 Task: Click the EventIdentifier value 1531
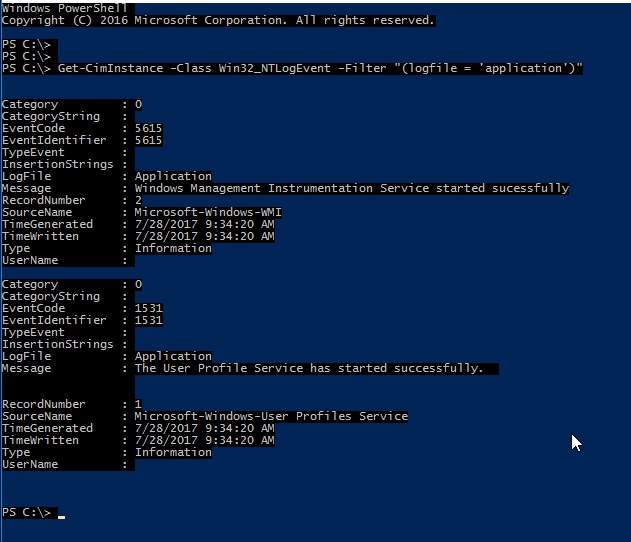tap(148, 320)
